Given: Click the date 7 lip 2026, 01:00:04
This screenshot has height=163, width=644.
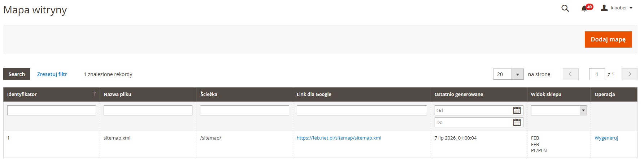Looking at the screenshot, I should coord(456,138).
